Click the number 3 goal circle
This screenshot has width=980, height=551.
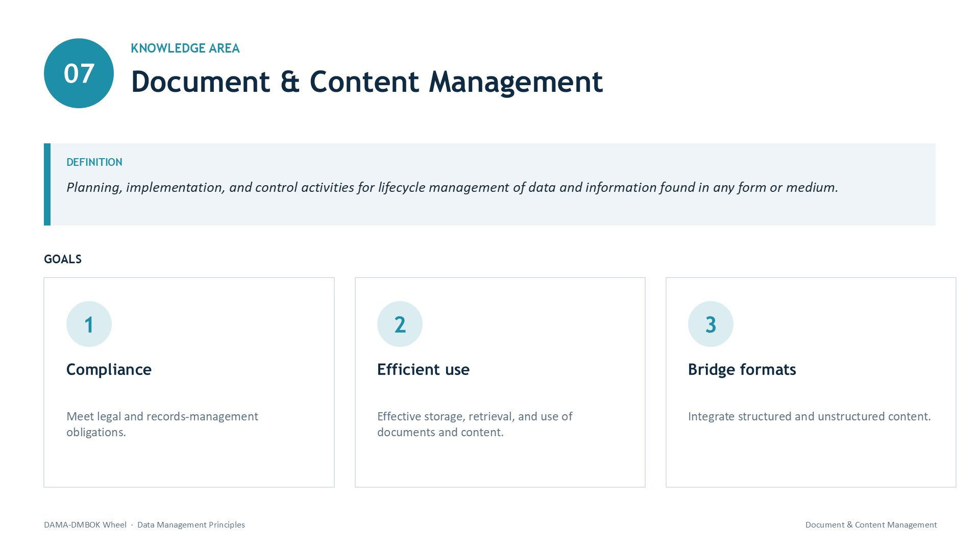point(710,324)
